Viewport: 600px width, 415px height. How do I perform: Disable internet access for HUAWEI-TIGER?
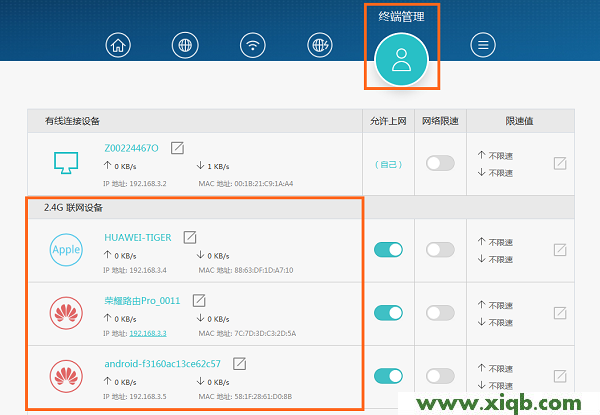(x=388, y=249)
